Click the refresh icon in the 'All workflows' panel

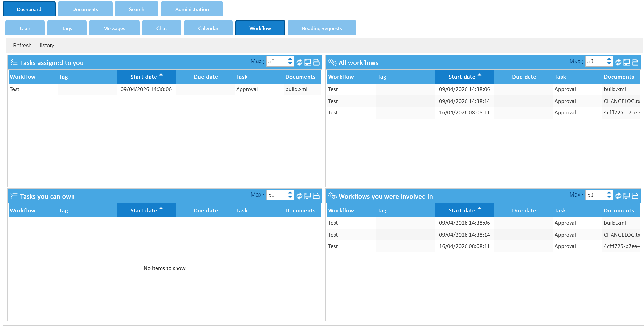coord(618,62)
